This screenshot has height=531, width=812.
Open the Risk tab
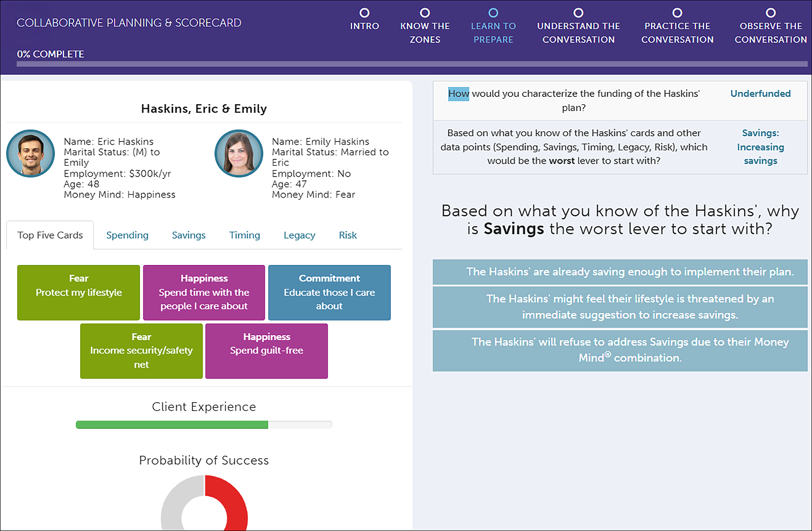coord(347,236)
